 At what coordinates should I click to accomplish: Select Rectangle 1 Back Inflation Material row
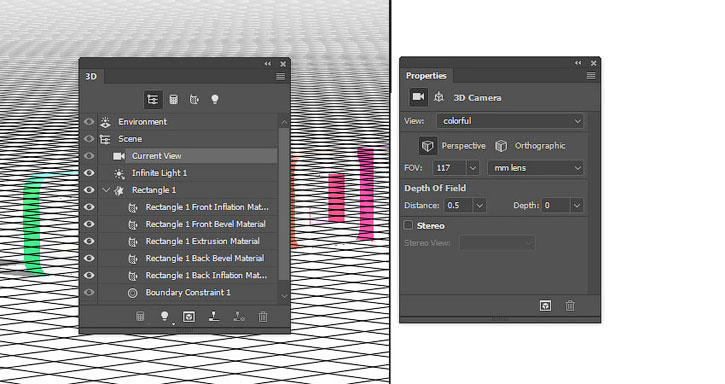[188, 276]
